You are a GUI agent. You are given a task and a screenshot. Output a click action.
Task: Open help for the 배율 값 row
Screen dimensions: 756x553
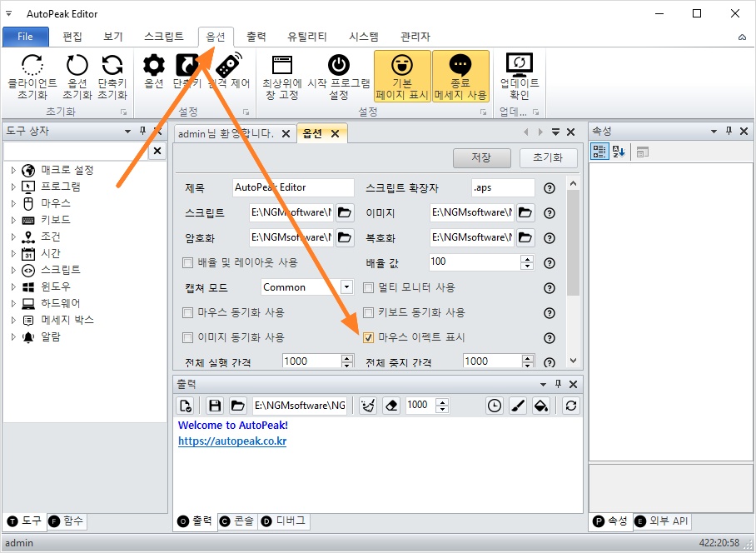(550, 263)
